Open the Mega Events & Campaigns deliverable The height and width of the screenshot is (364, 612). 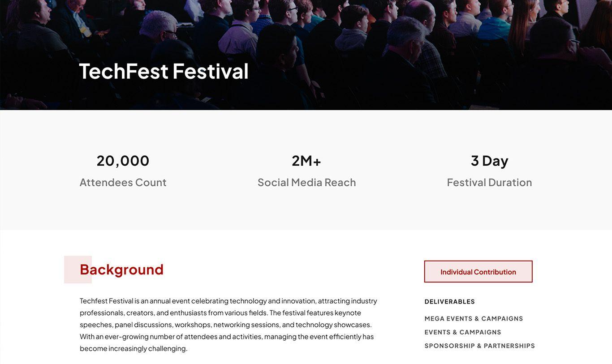pyautogui.click(x=474, y=319)
